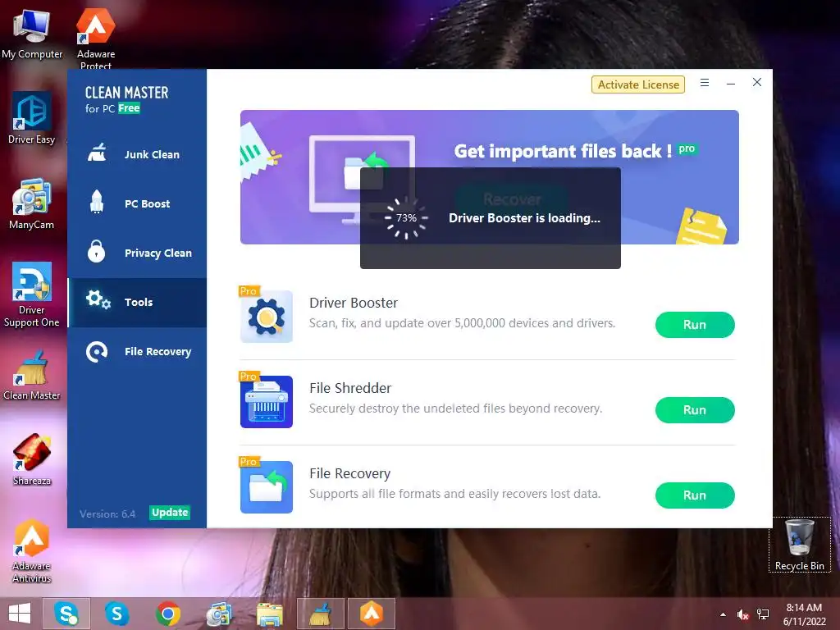Click the Update button beside the version
The width and height of the screenshot is (840, 630).
click(x=170, y=513)
